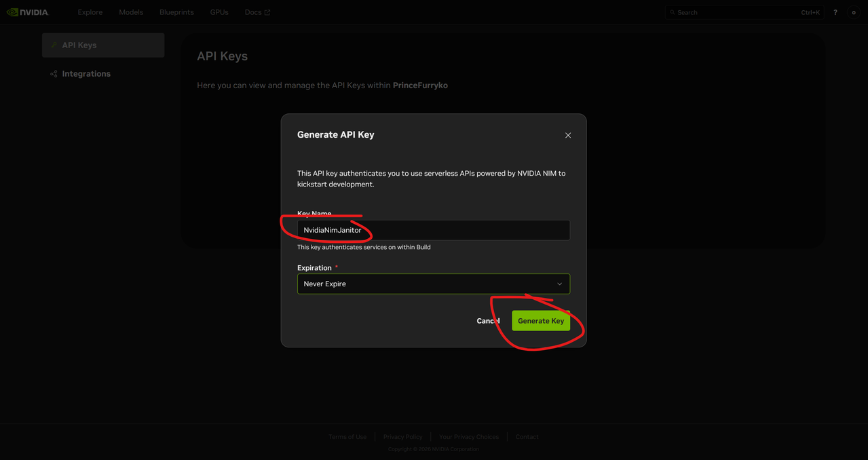Open the Blueprints menu item

click(176, 12)
